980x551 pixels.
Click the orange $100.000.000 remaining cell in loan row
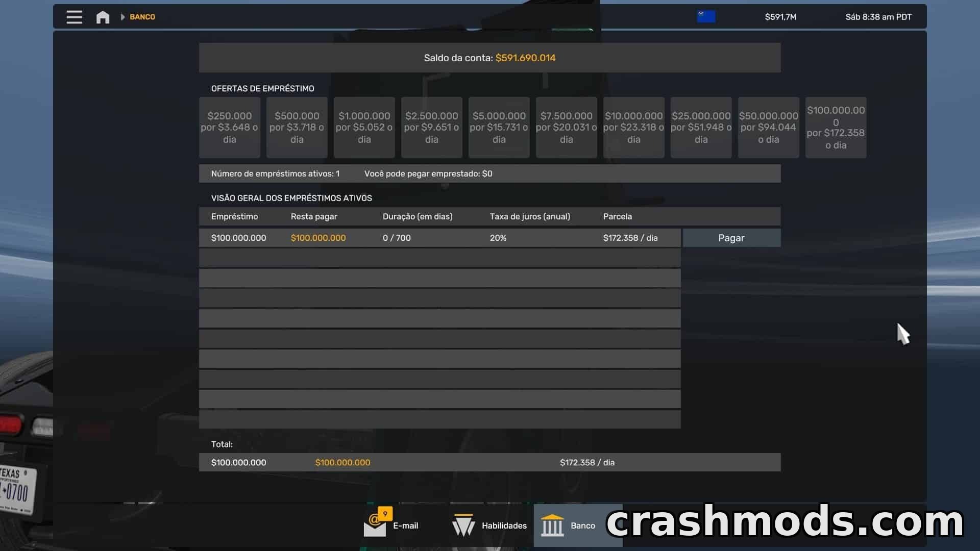tap(318, 238)
